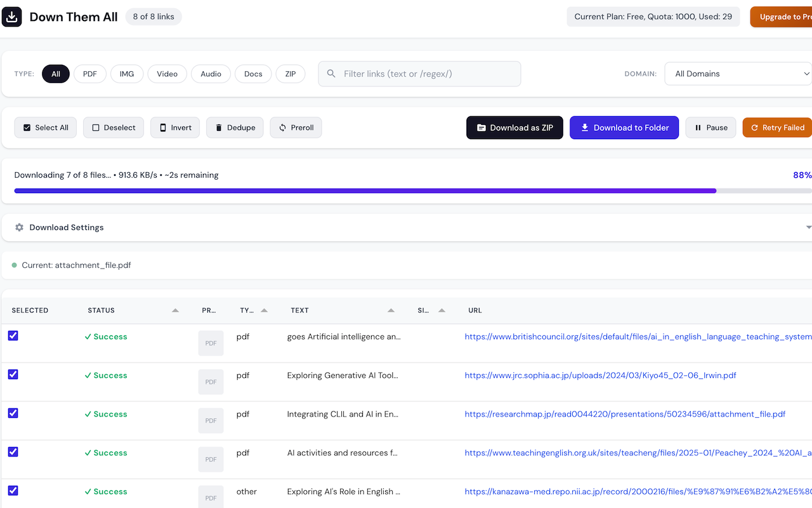Click the Retry Failed button
The width and height of the screenshot is (812, 508).
(777, 128)
